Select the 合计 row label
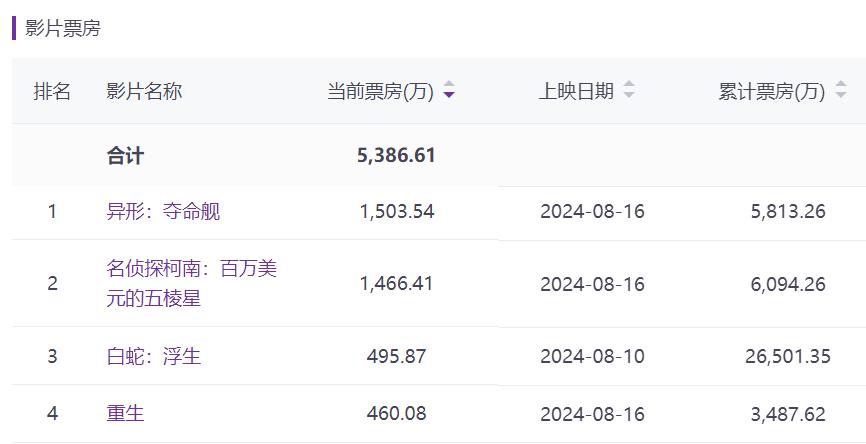Screen dimensions: 866x444 tap(125, 156)
